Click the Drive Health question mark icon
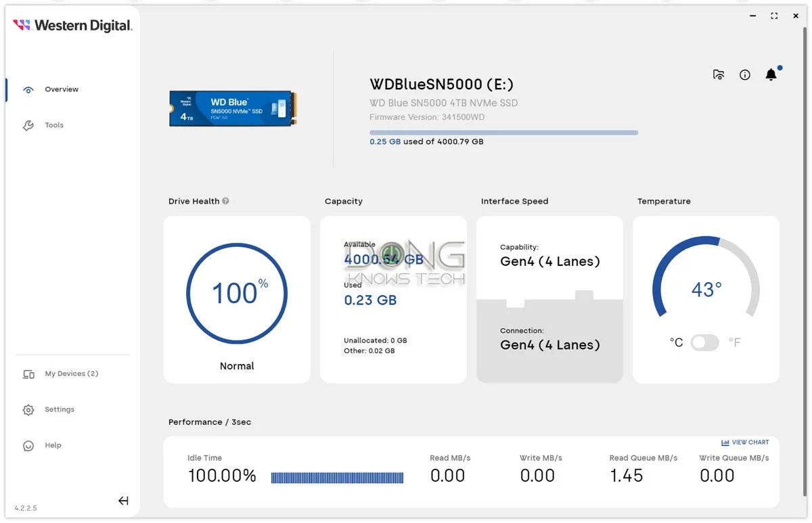Image resolution: width=812 pixels, height=523 pixels. point(225,201)
